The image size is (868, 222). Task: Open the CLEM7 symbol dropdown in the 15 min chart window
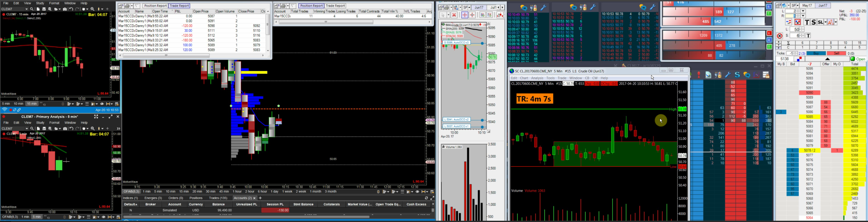tap(27, 9)
